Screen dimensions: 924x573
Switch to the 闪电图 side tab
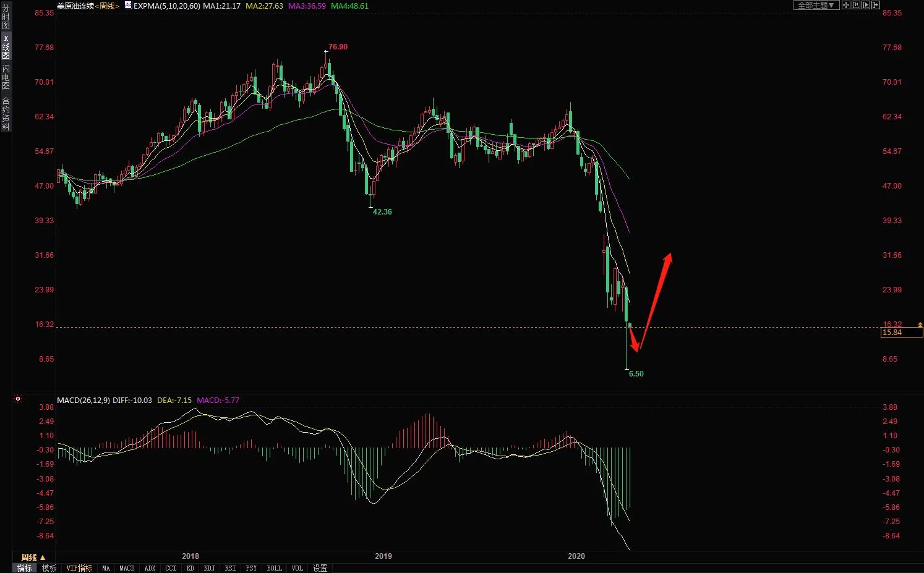pyautogui.click(x=6, y=77)
